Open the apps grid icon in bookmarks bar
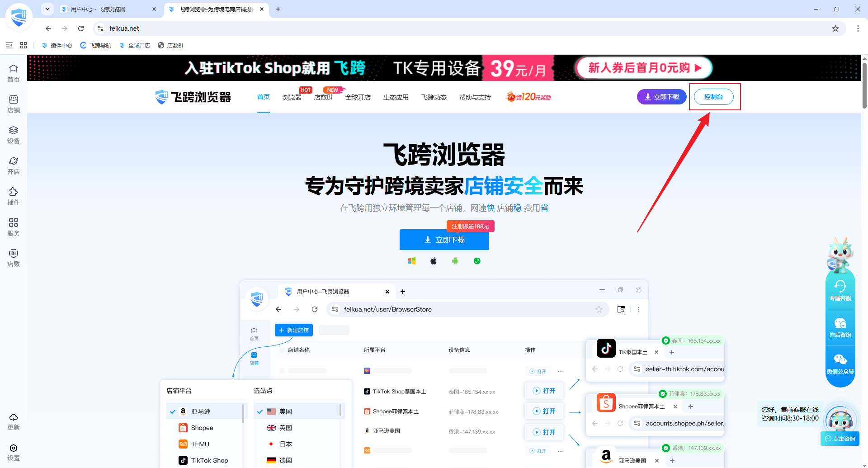This screenshot has height=468, width=868. click(24, 45)
